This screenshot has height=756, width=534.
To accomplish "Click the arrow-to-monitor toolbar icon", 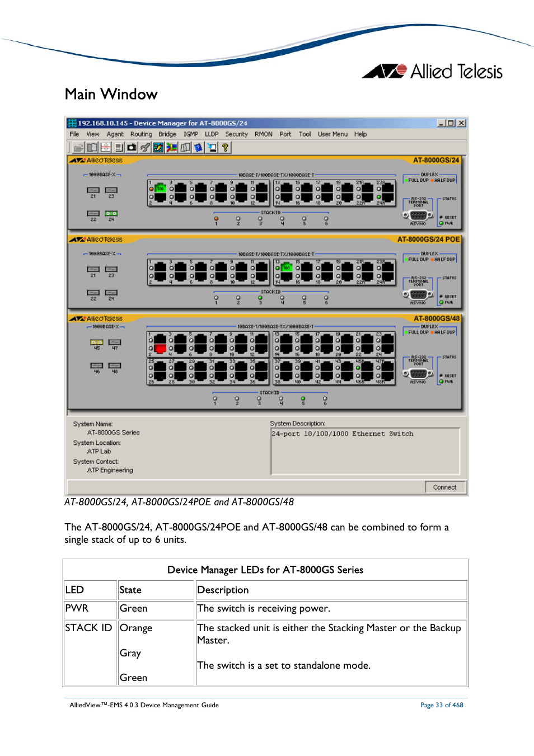I will 212,148.
